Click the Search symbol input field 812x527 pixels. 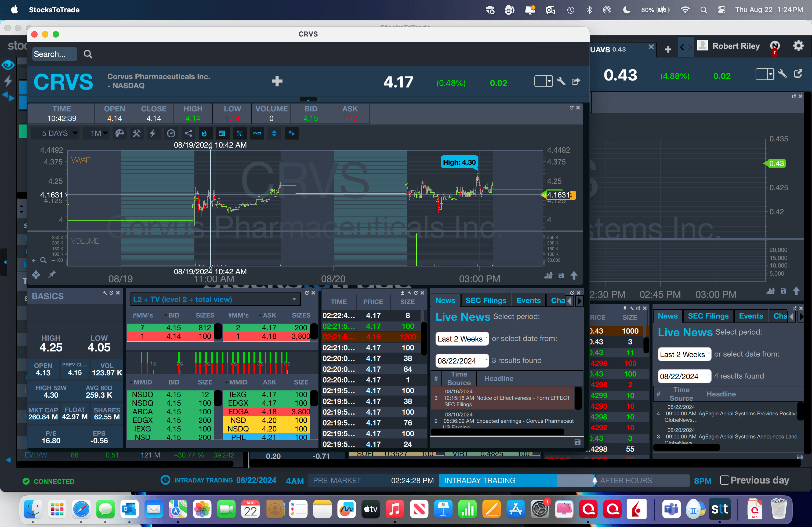(x=54, y=54)
